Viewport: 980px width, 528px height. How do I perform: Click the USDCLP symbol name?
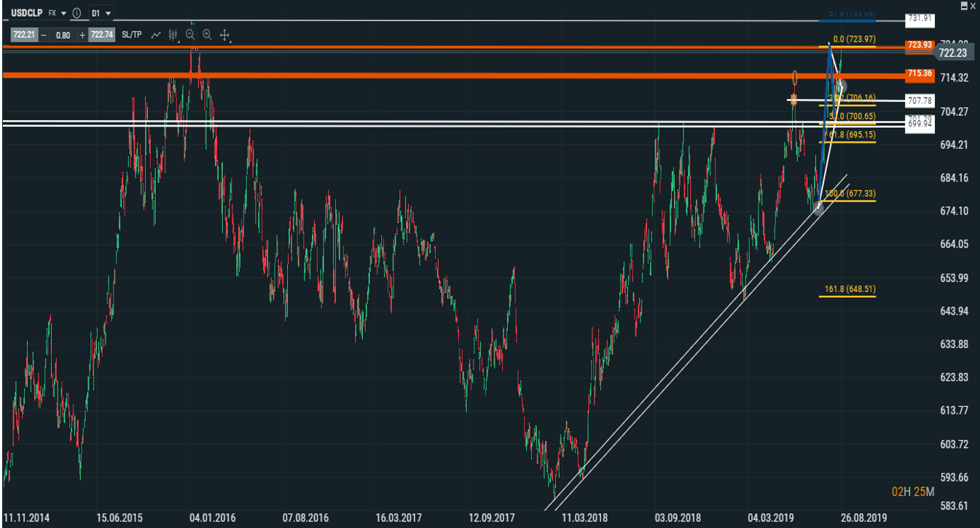(x=28, y=13)
